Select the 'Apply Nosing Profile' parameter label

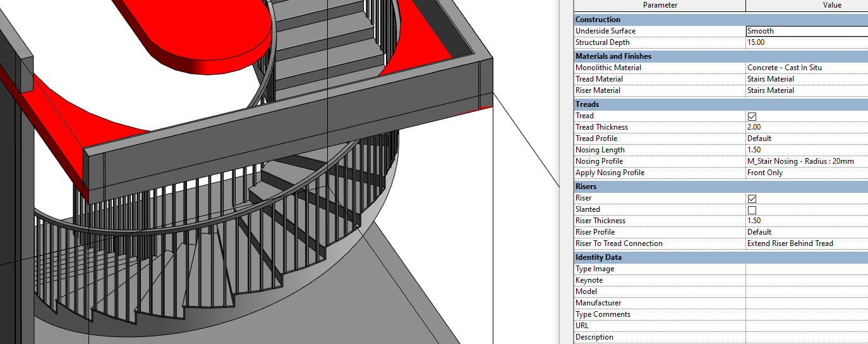[x=610, y=173]
